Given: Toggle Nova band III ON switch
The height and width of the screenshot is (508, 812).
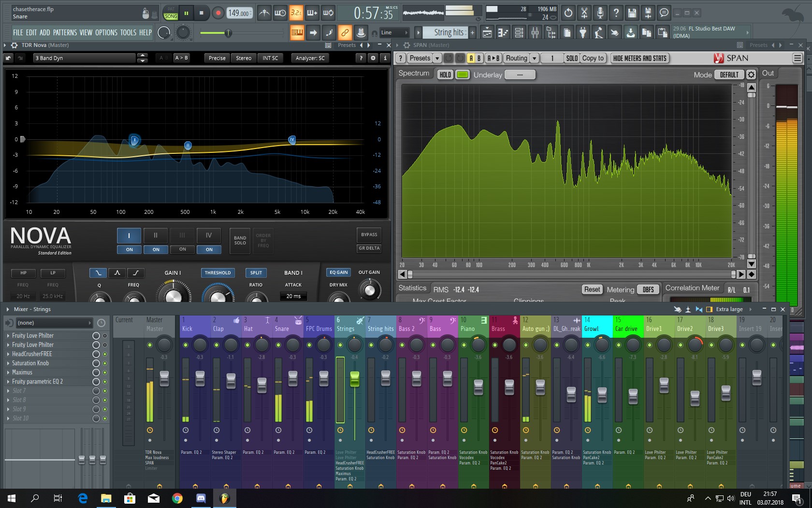Looking at the screenshot, I should click(182, 250).
